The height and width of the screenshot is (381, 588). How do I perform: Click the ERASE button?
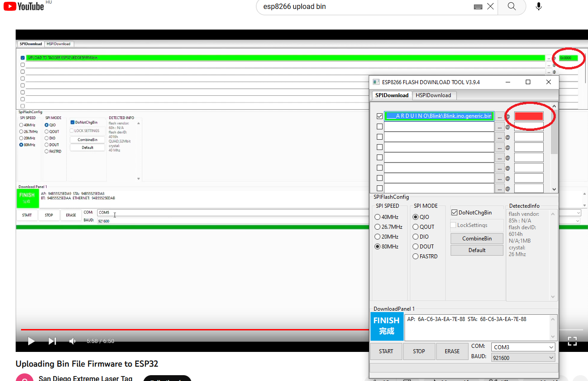[x=452, y=351]
